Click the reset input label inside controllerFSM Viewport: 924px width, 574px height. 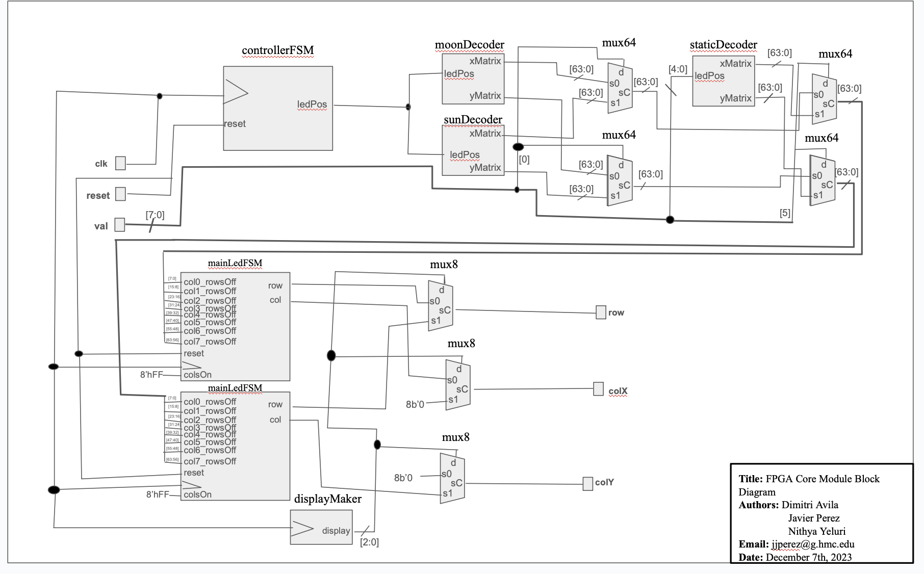coord(235,124)
